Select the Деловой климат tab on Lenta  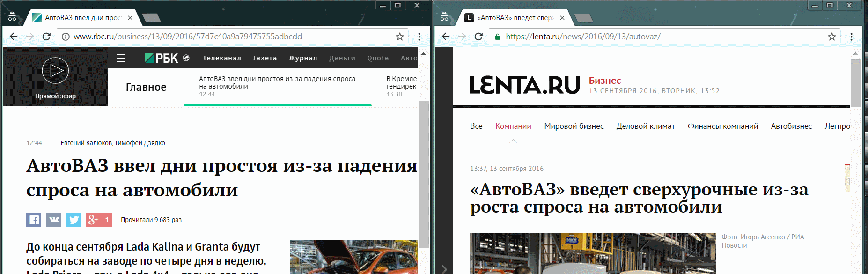pyautogui.click(x=646, y=126)
